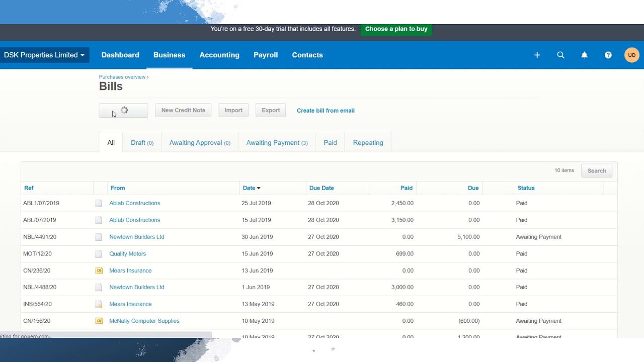Image resolution: width=644 pixels, height=362 pixels.
Task: Switch to the Awaiting Payment tab
Action: [x=277, y=143]
